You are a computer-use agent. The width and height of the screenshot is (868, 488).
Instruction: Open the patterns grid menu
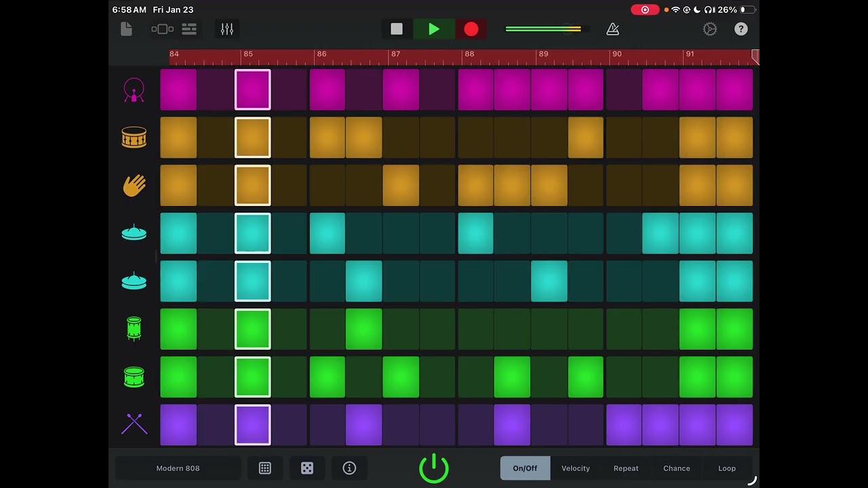265,468
